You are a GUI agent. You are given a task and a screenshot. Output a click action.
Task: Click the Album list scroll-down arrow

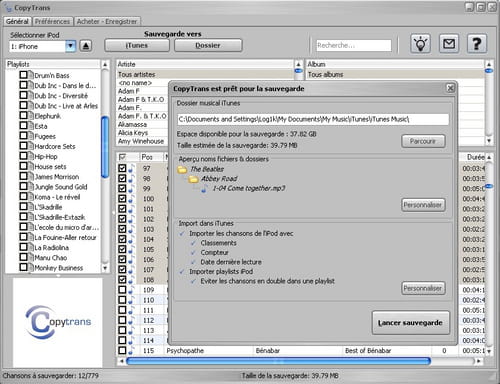(489, 141)
